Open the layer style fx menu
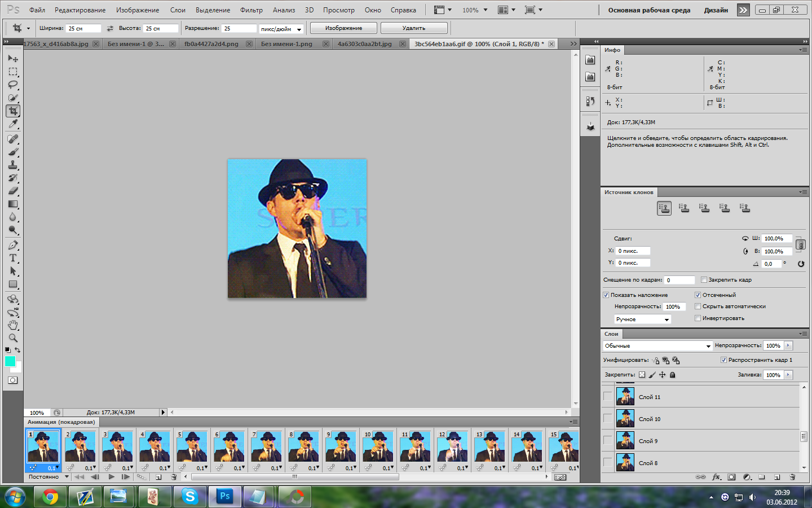This screenshot has width=812, height=508. pos(716,477)
